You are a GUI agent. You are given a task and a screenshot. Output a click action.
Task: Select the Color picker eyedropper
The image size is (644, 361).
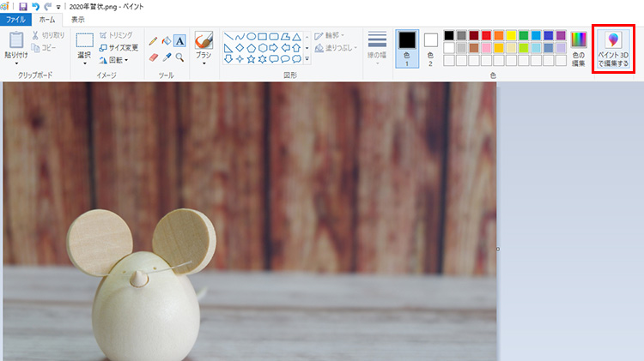(167, 57)
